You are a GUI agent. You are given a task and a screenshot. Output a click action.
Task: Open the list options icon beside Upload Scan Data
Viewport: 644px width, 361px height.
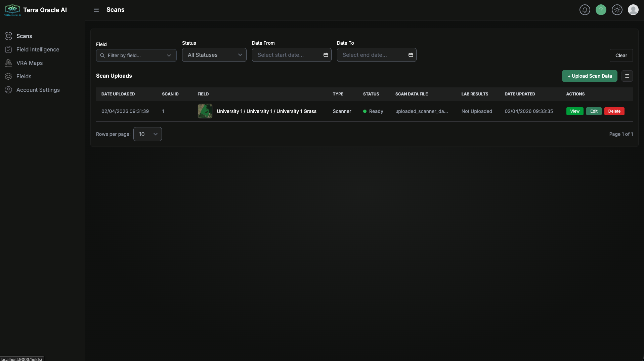[627, 76]
